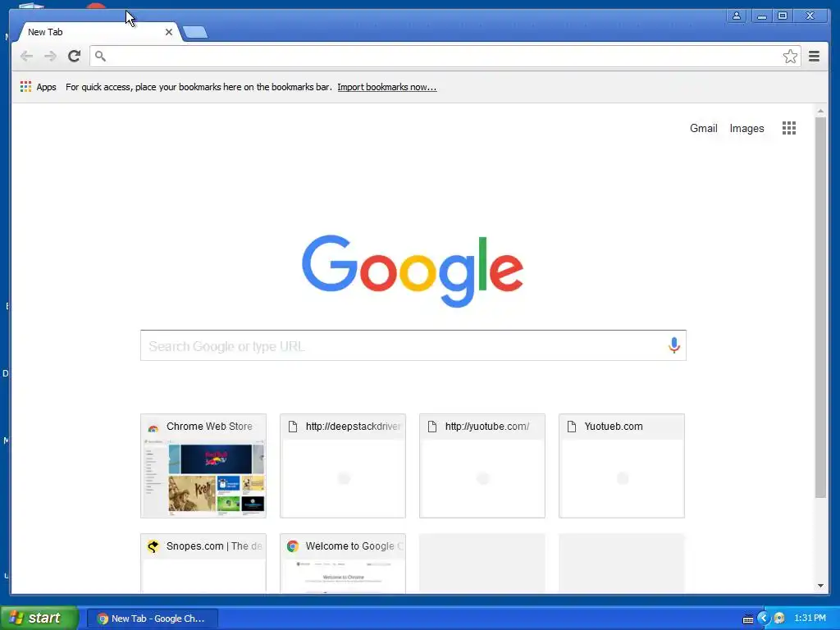Start voice search with the microphone icon
The image size is (840, 630).
tap(674, 345)
